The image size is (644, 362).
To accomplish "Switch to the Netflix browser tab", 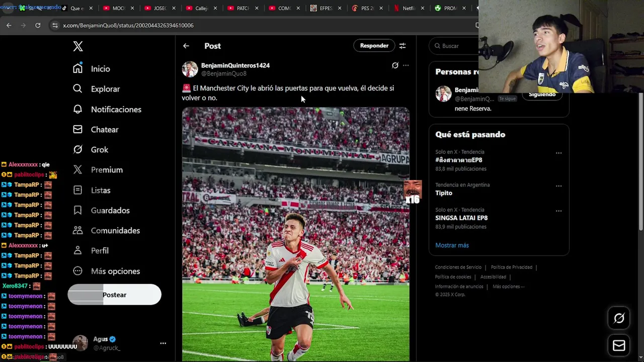I will (405, 8).
